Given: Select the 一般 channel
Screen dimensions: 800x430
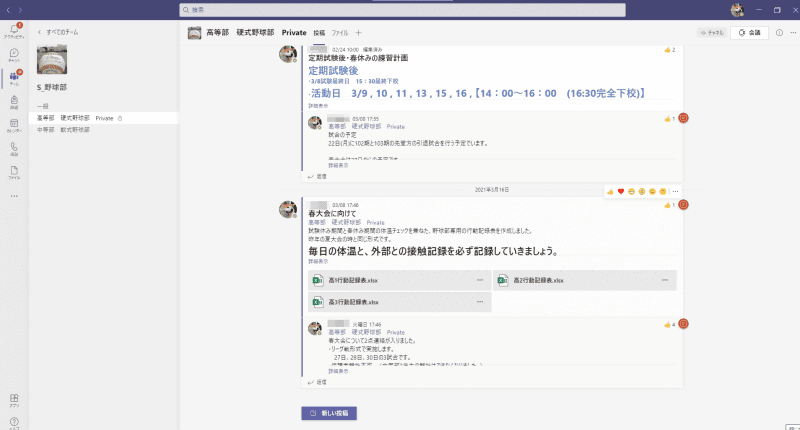Looking at the screenshot, I should (x=43, y=106).
